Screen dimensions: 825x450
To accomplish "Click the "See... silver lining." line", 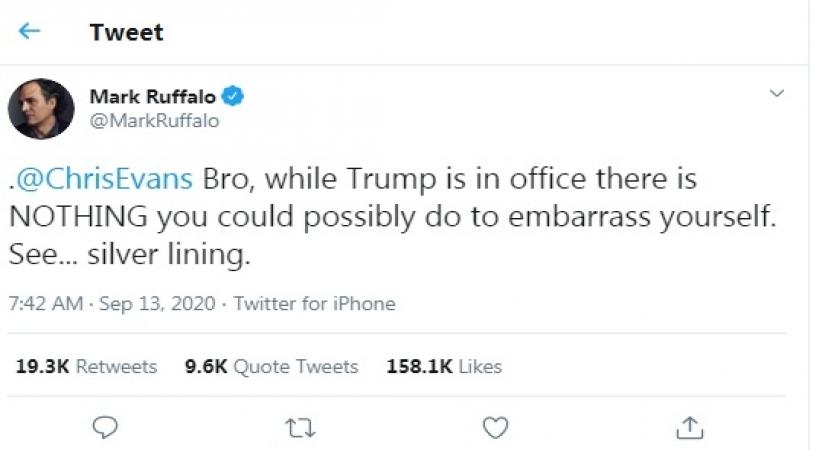I will (128, 255).
